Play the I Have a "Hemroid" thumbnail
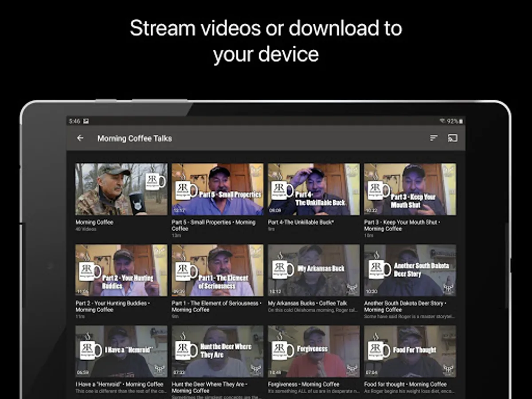This screenshot has height=399, width=532. 121,352
